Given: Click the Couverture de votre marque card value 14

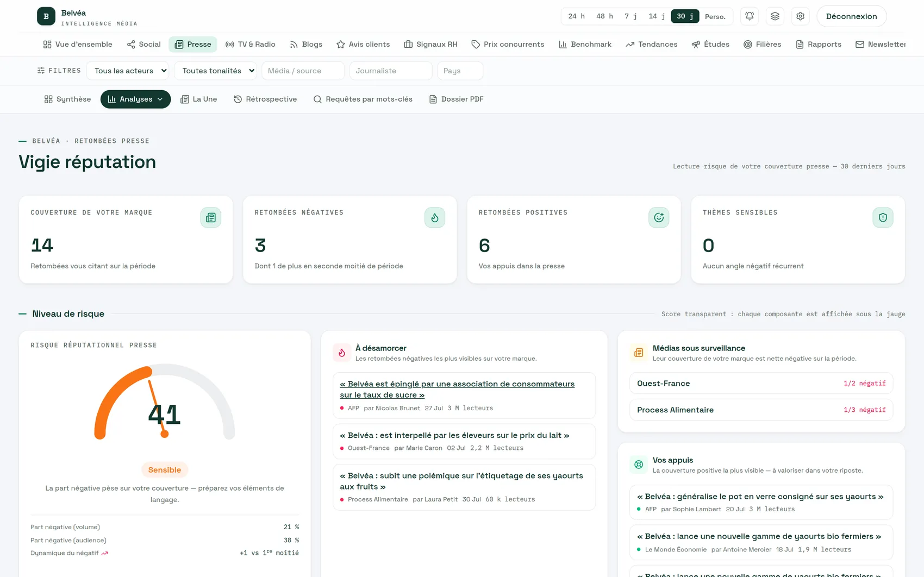Looking at the screenshot, I should 42,246.
